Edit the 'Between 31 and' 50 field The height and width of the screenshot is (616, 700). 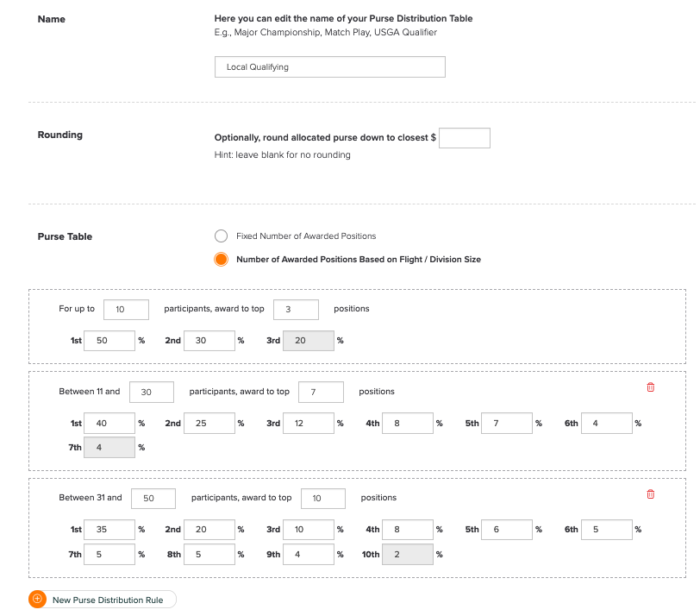(x=153, y=498)
